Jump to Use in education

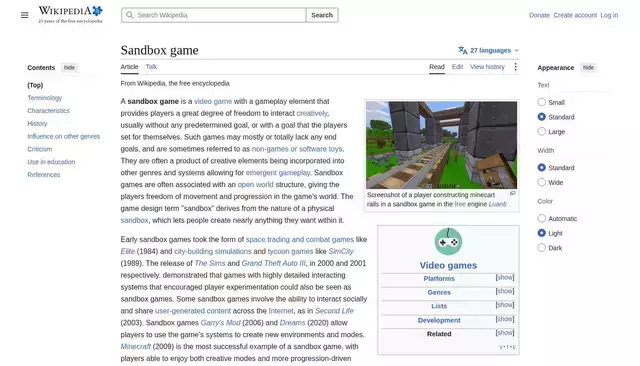click(x=51, y=162)
